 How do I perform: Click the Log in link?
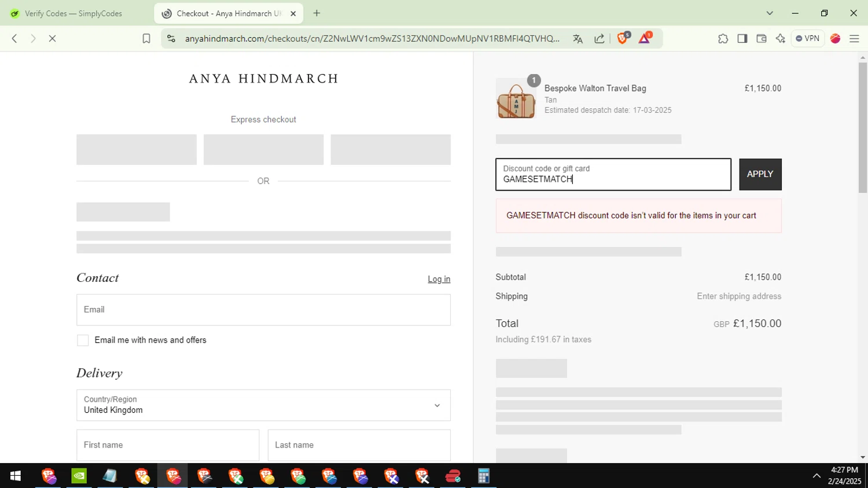tap(439, 279)
